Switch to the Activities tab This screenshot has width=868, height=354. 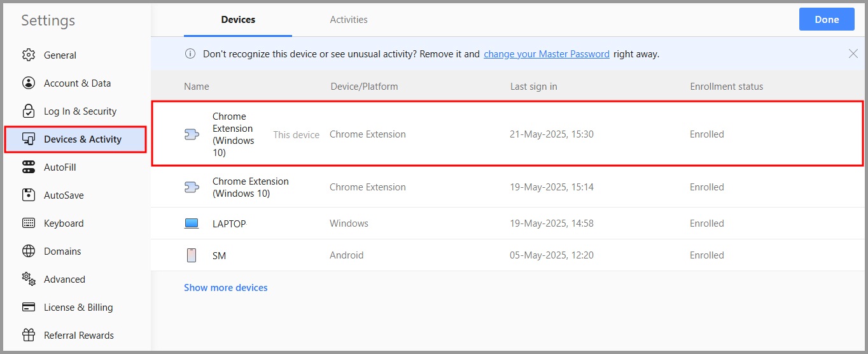pos(348,20)
